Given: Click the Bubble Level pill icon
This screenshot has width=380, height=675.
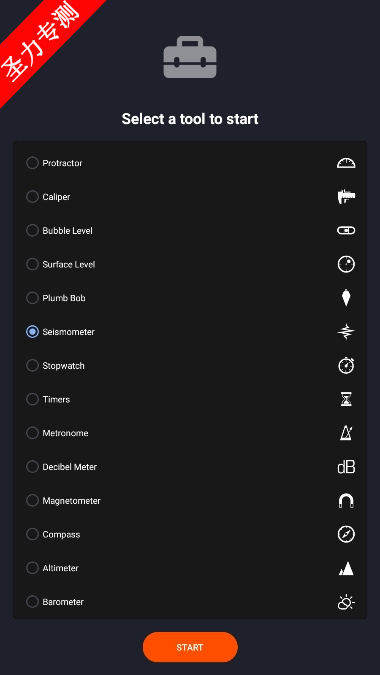Looking at the screenshot, I should pos(346,231).
